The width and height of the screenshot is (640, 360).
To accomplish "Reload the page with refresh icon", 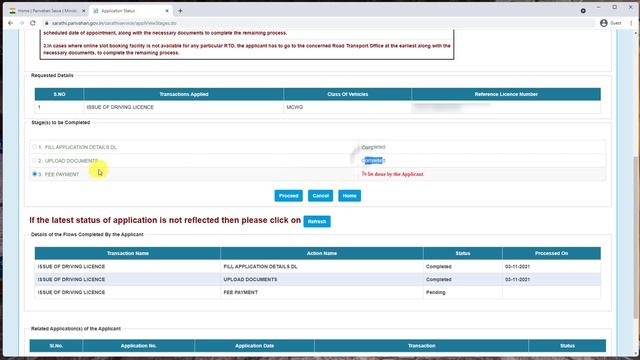I will pos(33,23).
